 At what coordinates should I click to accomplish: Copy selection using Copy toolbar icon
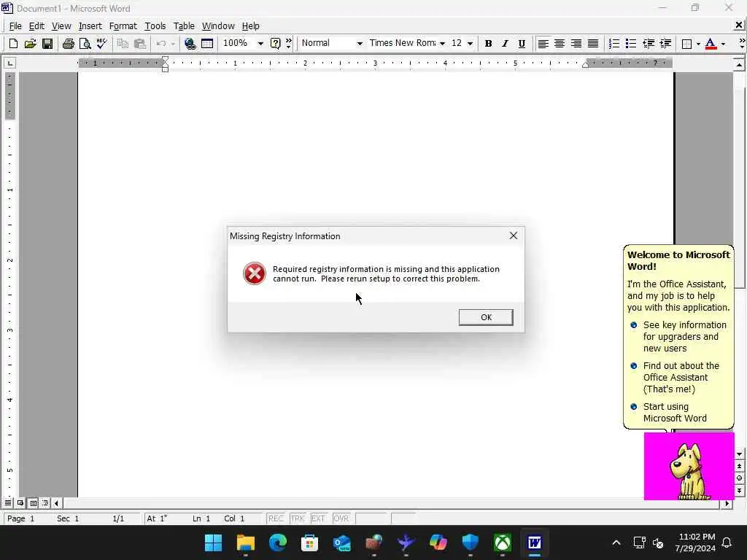tap(123, 44)
